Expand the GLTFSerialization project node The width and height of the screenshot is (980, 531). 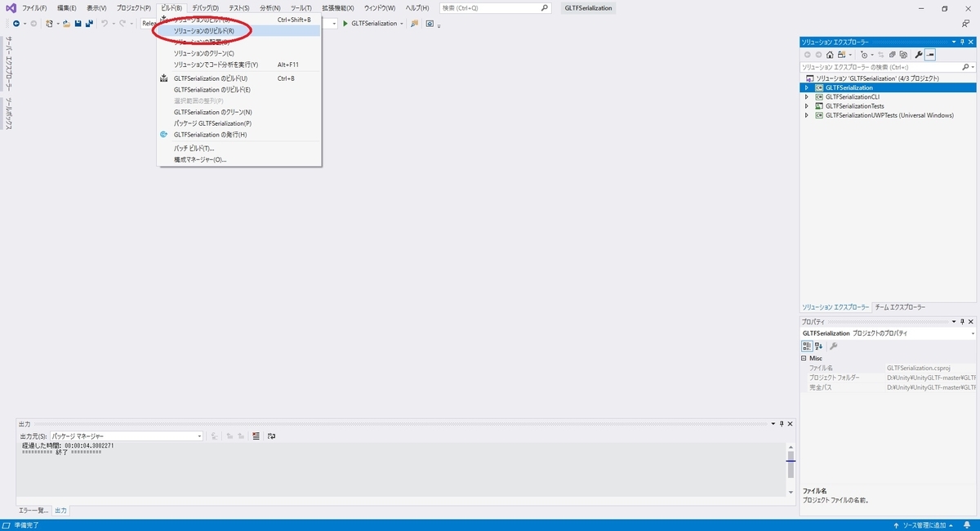coord(807,87)
